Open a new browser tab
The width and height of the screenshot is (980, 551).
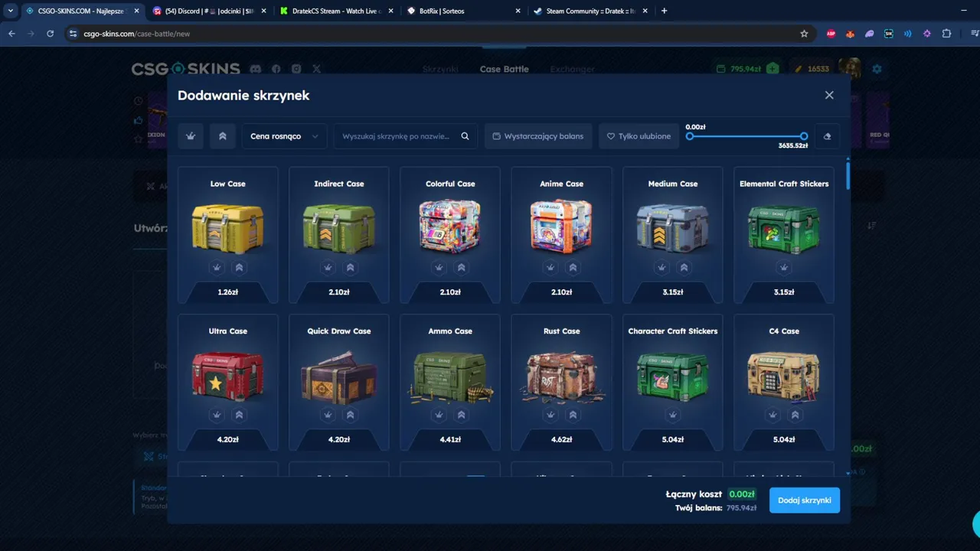point(664,11)
